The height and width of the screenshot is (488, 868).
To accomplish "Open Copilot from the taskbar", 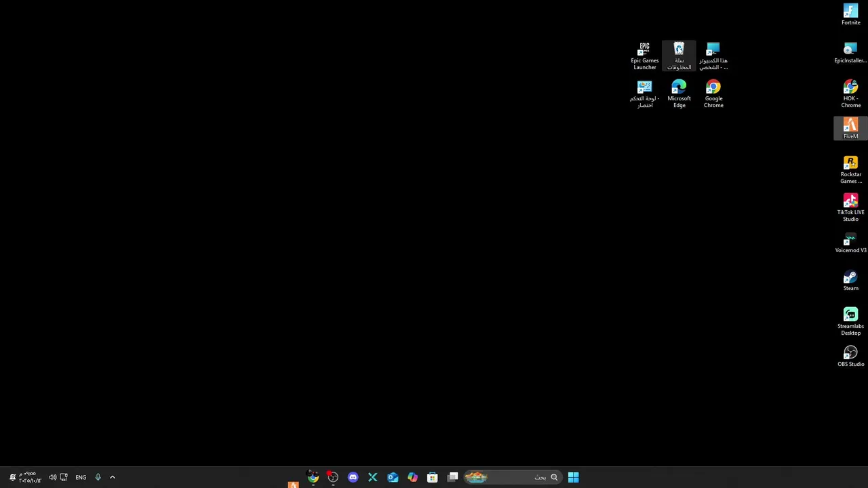I will pyautogui.click(x=412, y=477).
